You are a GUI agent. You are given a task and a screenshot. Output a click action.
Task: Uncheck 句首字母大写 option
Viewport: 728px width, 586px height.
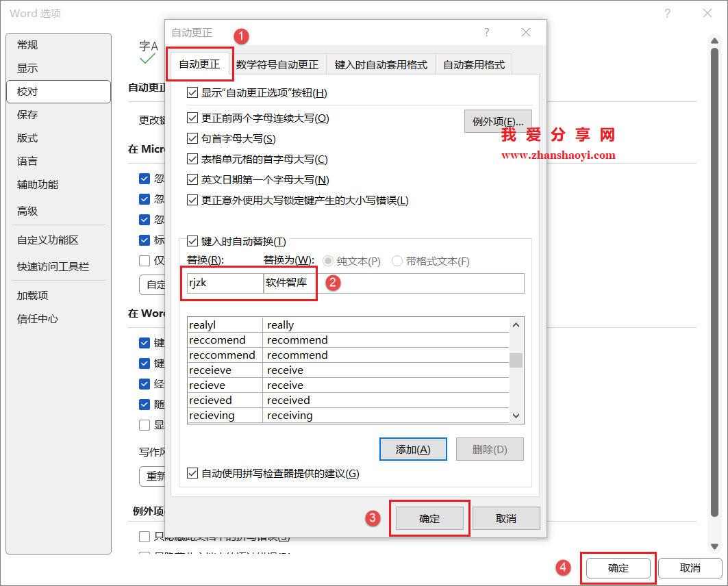coord(192,138)
